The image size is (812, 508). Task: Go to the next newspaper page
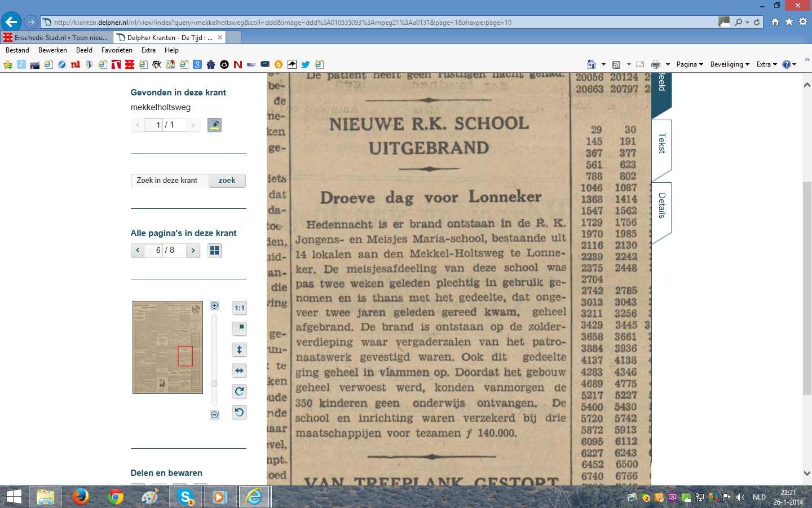(193, 250)
